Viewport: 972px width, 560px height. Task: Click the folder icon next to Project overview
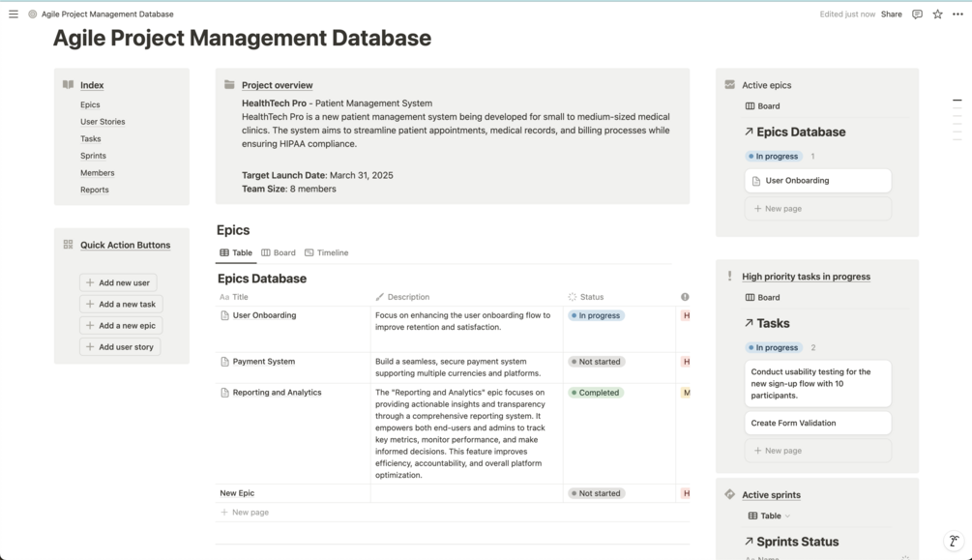(x=228, y=84)
